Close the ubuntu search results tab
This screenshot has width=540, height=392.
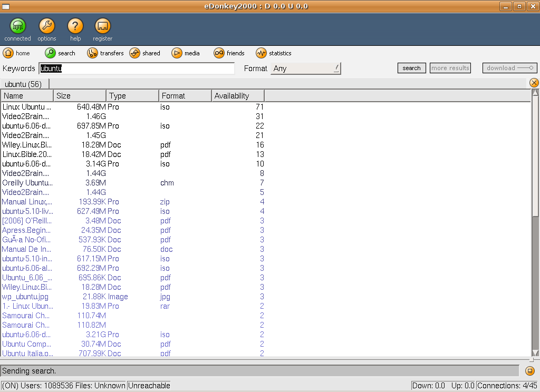click(x=534, y=83)
